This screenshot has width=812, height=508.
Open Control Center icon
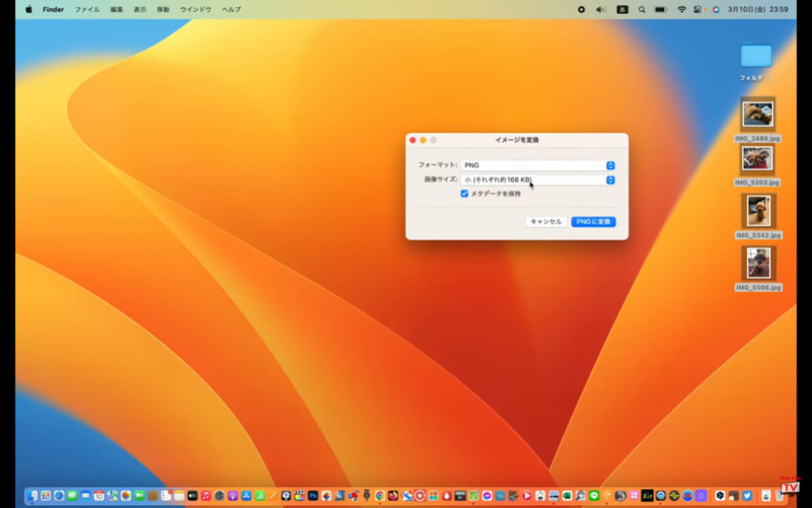(x=699, y=9)
